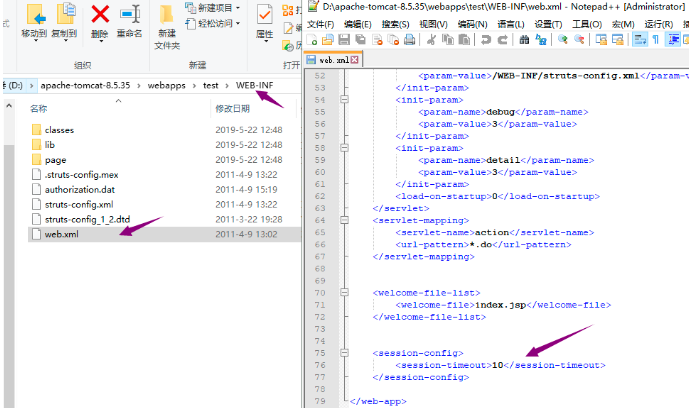689x408 pixels.
Task: Create a new document in Notepad++ toolbar
Action: click(312, 40)
